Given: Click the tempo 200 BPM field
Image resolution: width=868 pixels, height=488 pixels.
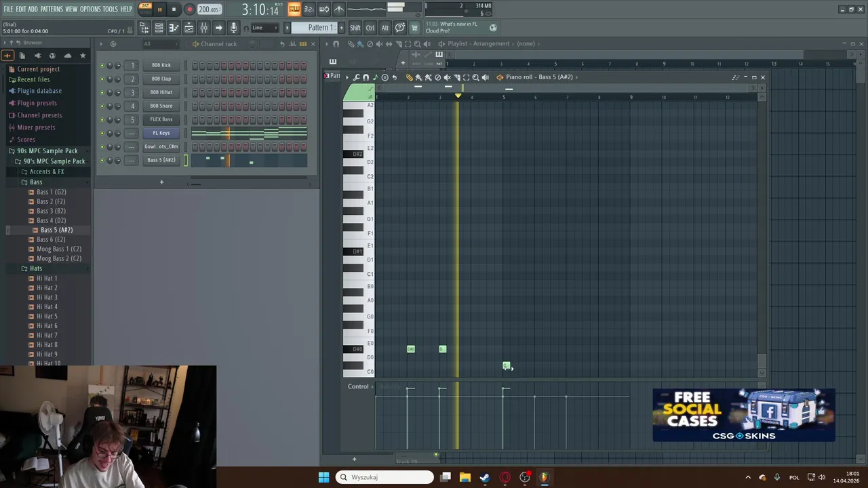Looking at the screenshot, I should 209,9.
